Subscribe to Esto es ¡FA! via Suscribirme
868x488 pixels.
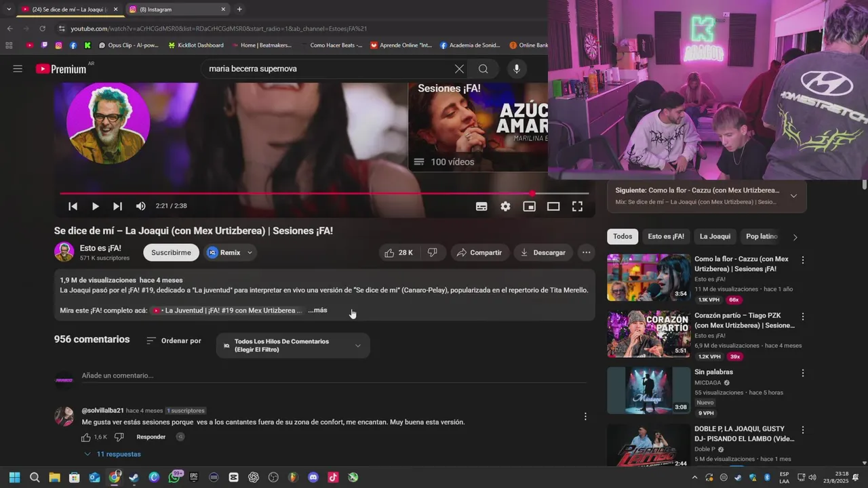(171, 253)
